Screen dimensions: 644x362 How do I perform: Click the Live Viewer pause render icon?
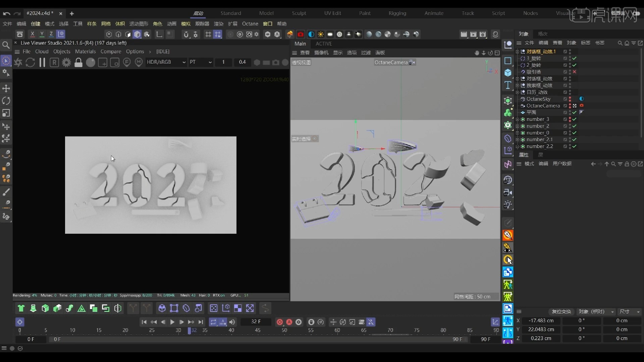tap(42, 62)
